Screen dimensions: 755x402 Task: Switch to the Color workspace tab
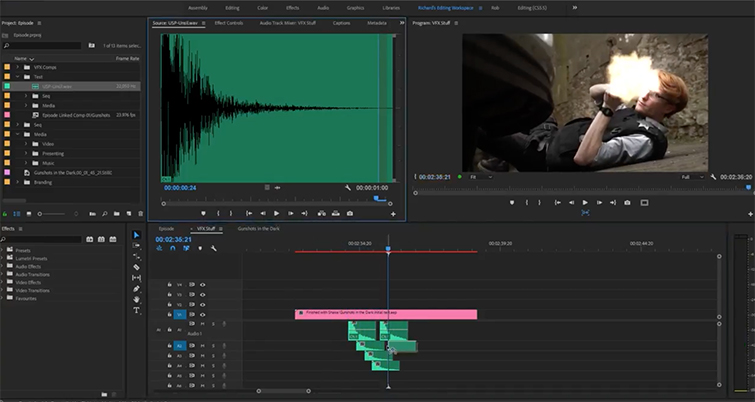[262, 8]
